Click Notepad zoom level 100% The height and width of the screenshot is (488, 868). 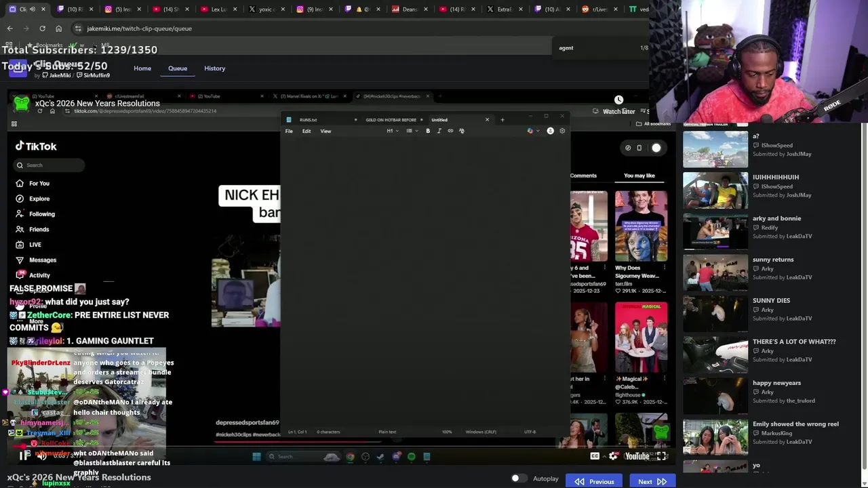click(447, 432)
